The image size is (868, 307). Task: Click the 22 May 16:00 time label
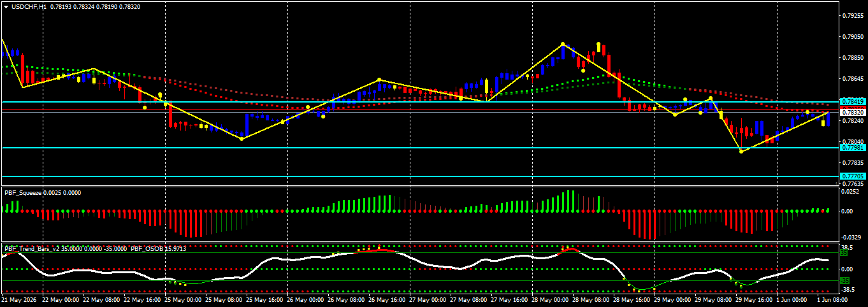click(143, 299)
